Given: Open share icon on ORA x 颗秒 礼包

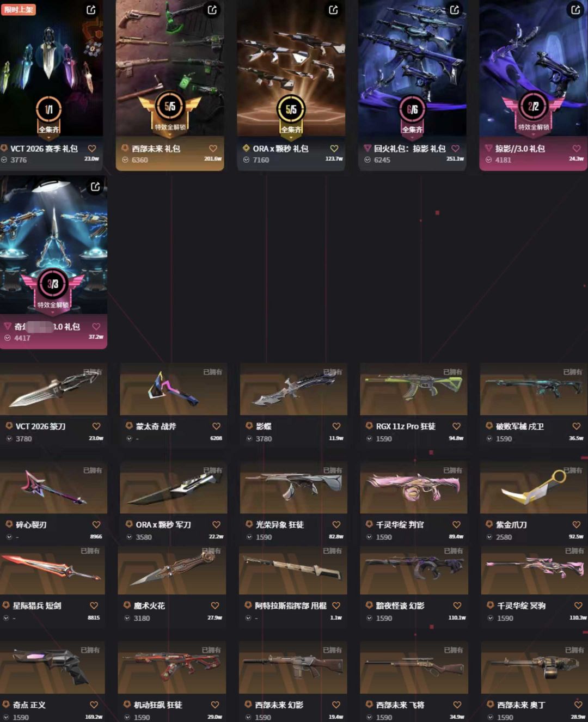Looking at the screenshot, I should [x=333, y=10].
